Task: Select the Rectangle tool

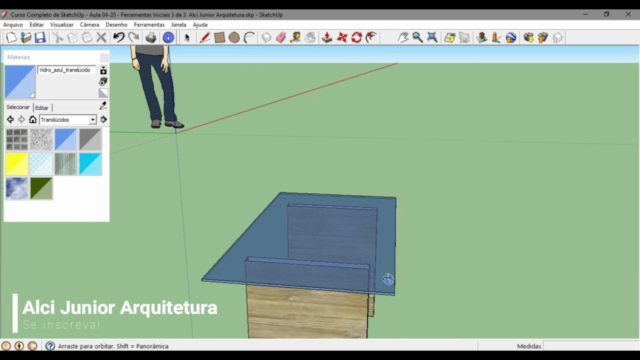Action: (220, 38)
